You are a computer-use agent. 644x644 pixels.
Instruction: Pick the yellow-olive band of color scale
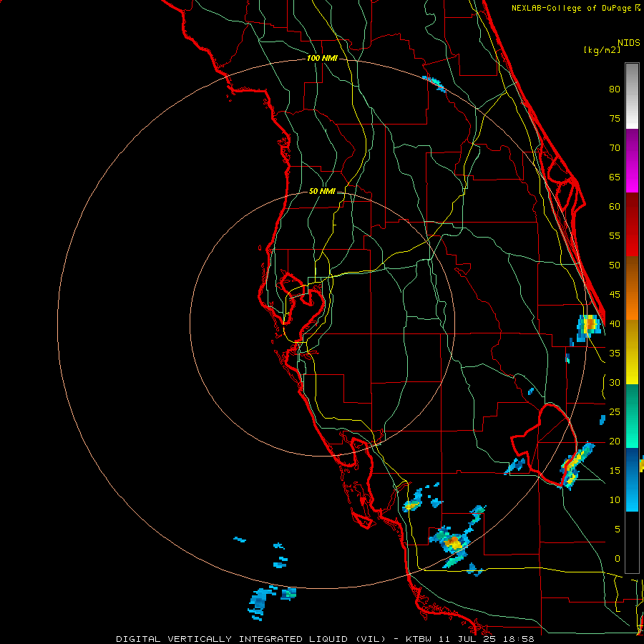tap(632, 352)
